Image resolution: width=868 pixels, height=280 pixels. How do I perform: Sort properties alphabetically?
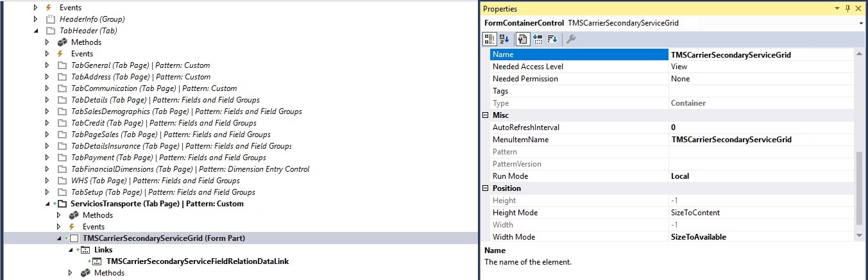(504, 40)
